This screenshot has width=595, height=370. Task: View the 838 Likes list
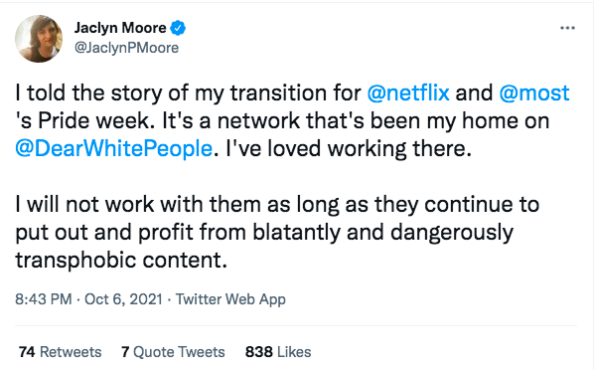(x=278, y=352)
